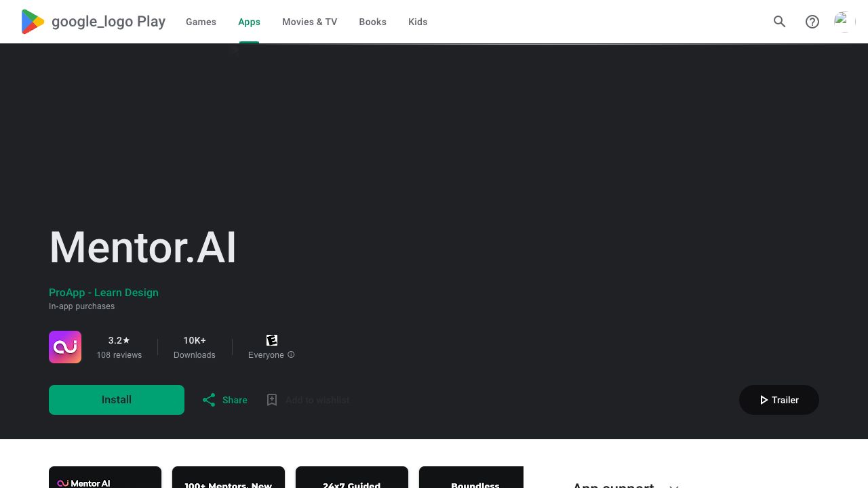
Task: Open the ProApp - Learn Design developer link
Action: tap(104, 292)
